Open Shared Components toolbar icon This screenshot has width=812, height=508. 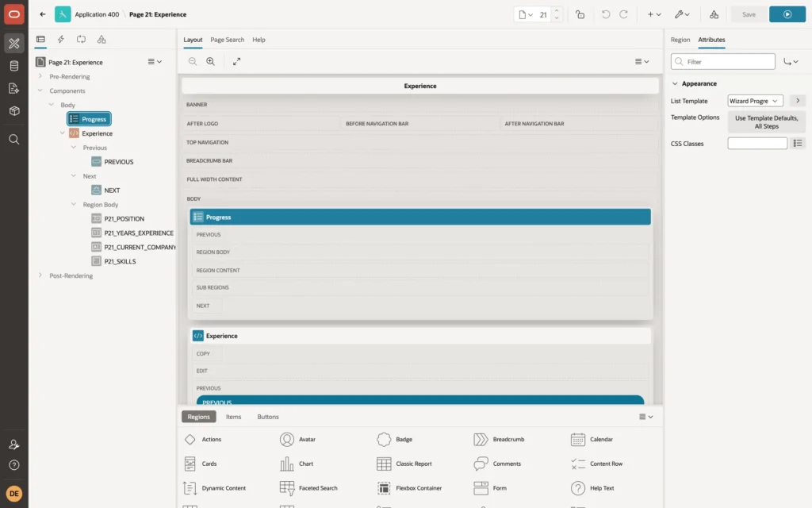click(714, 14)
